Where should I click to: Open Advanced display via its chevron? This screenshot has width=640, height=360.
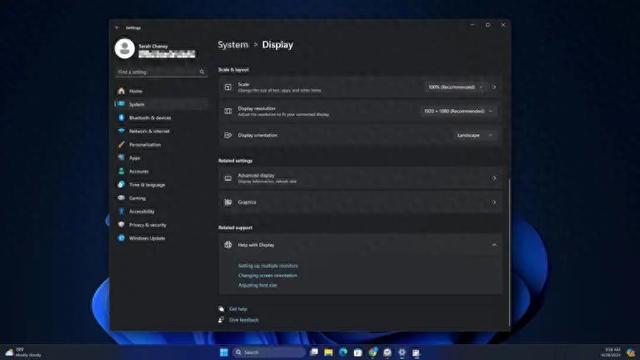pyautogui.click(x=494, y=178)
